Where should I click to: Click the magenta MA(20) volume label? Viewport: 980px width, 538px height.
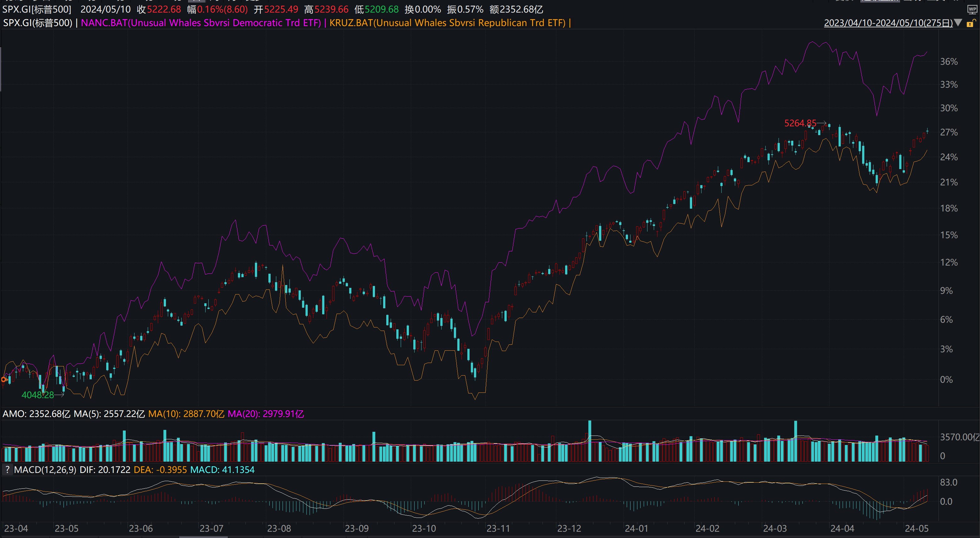[x=266, y=414]
